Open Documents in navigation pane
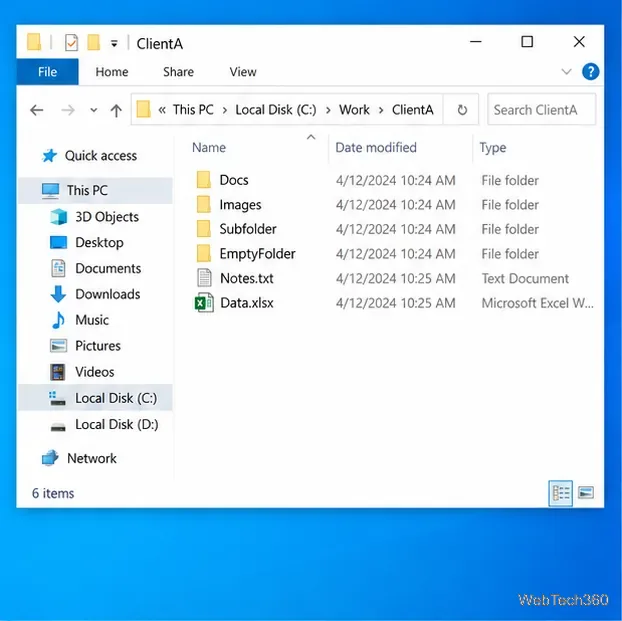 click(95, 268)
